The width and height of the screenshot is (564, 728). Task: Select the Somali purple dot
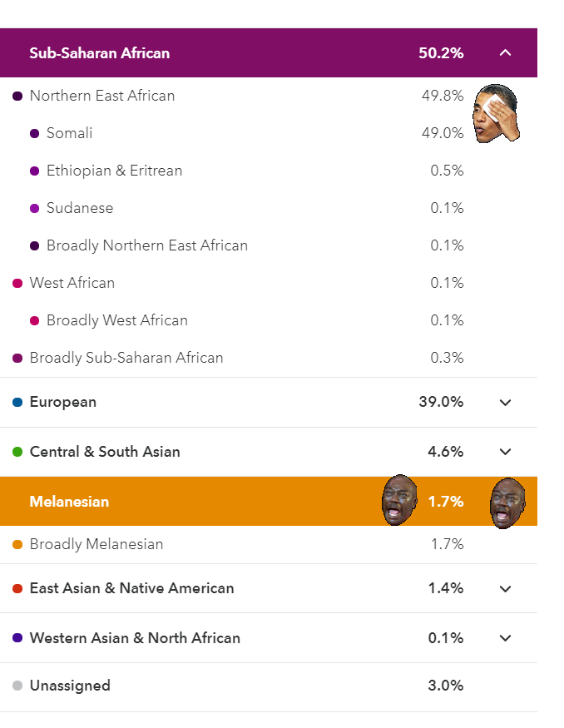point(34,134)
